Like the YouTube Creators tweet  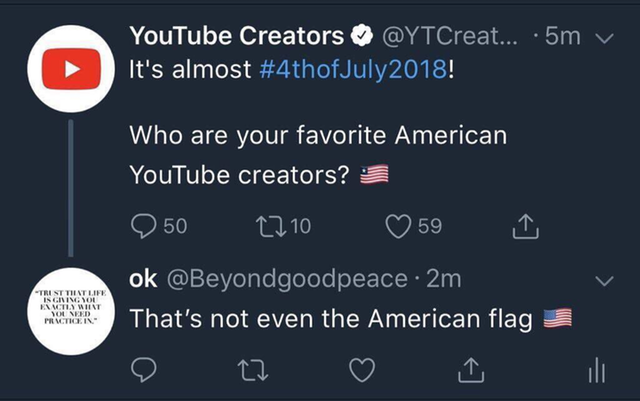(x=398, y=226)
